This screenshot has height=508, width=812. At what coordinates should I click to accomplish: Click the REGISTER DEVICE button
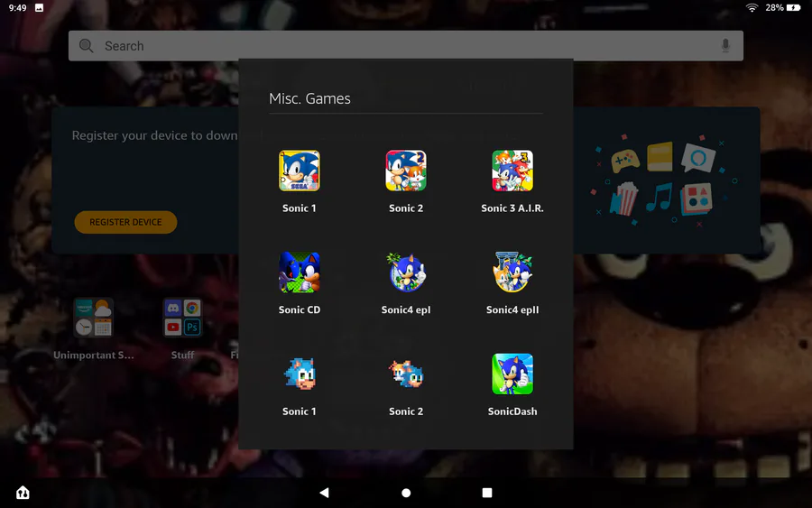point(125,222)
